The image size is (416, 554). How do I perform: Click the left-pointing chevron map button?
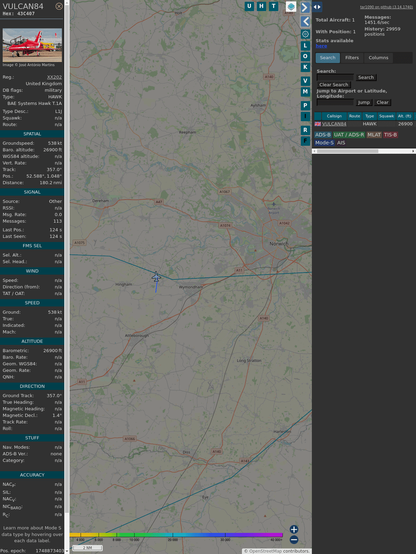point(305,21)
